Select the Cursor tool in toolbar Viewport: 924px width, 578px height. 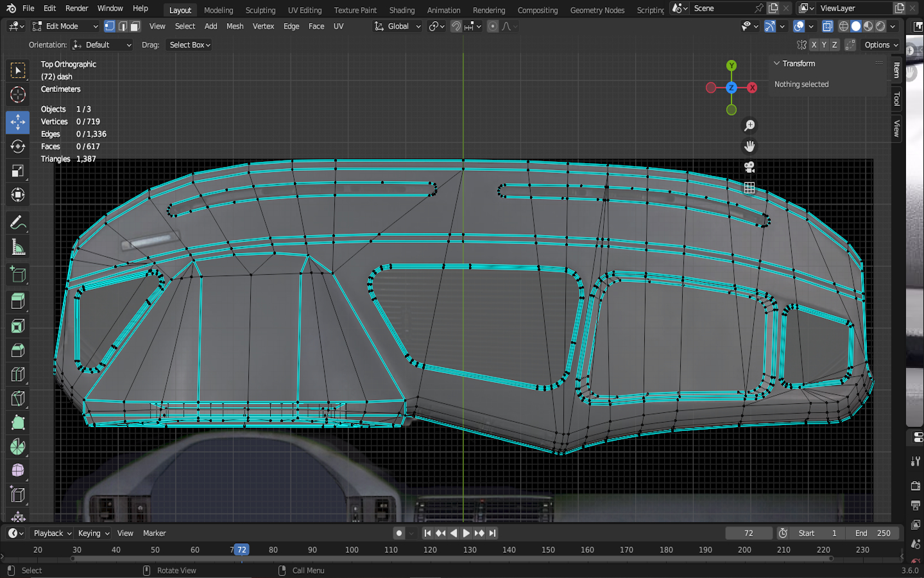(x=18, y=95)
